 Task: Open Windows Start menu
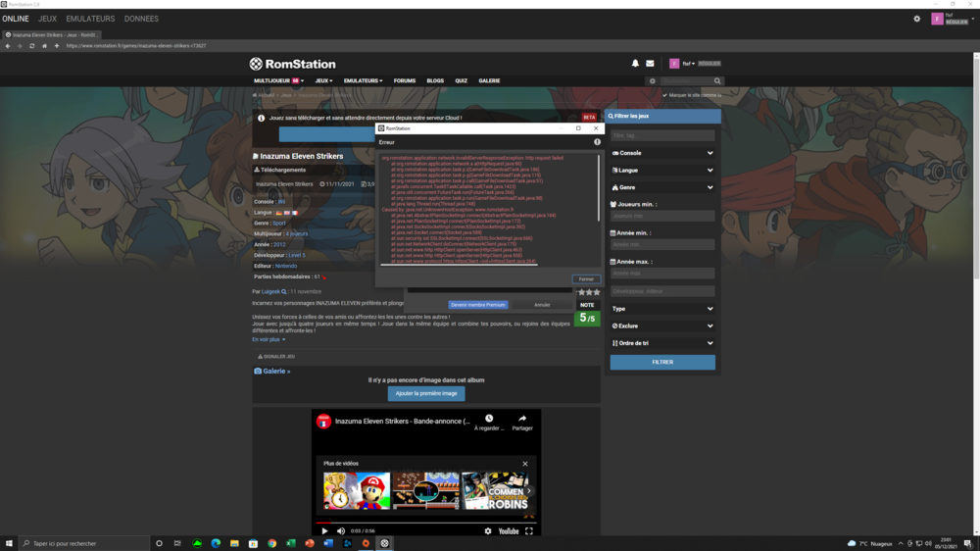tap(9, 543)
